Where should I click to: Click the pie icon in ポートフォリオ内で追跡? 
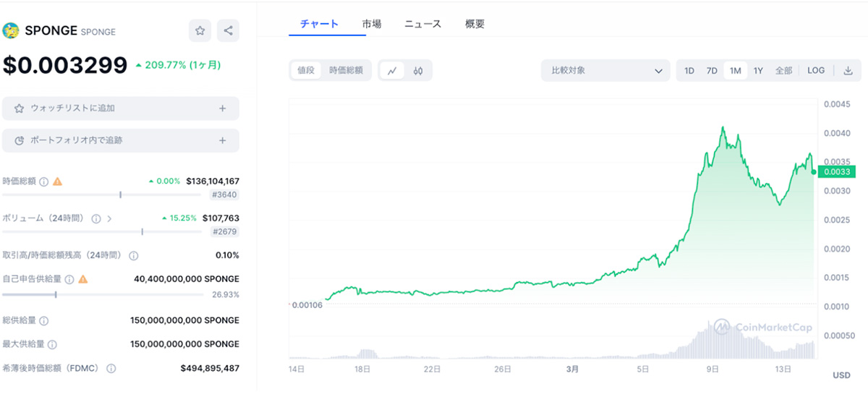pyautogui.click(x=20, y=140)
